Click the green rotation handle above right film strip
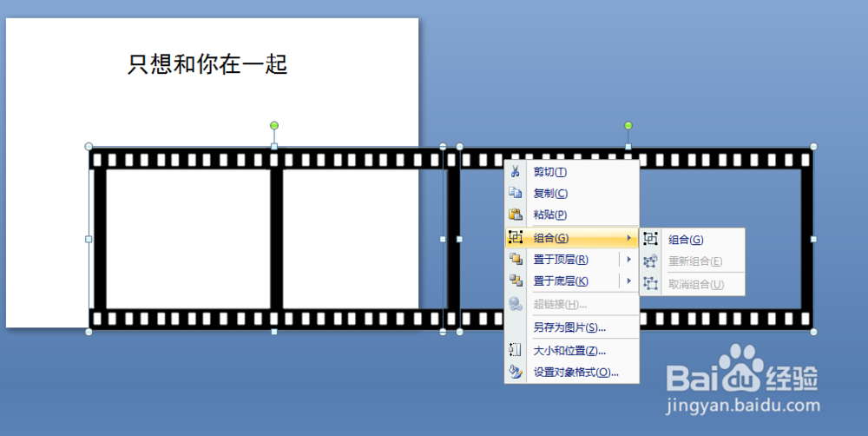868x436 pixels. pos(628,126)
